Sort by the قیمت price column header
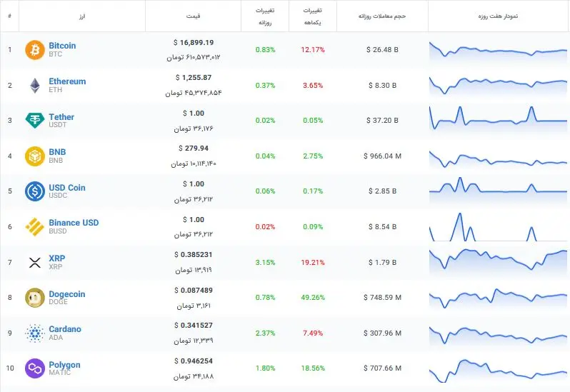The width and height of the screenshot is (570, 392). (x=193, y=16)
